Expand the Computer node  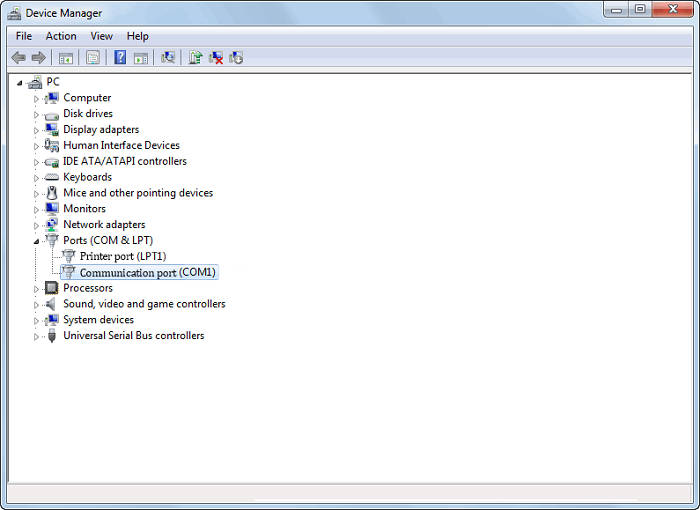pyautogui.click(x=36, y=99)
